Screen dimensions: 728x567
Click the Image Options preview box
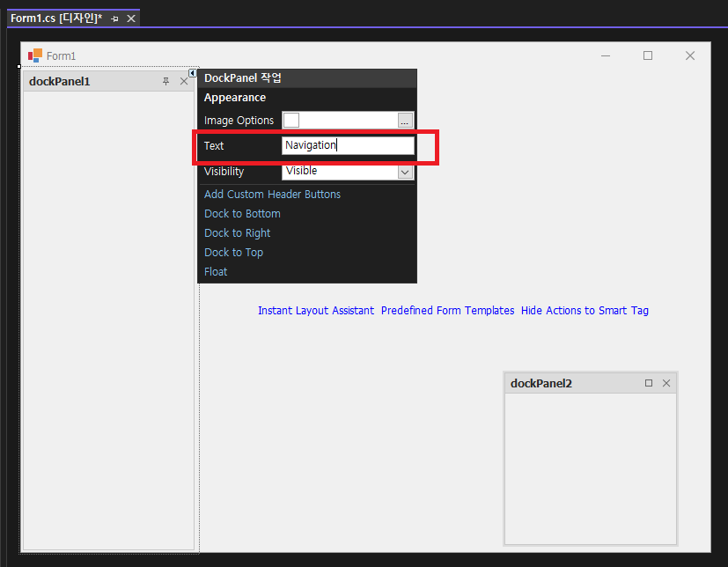click(291, 120)
